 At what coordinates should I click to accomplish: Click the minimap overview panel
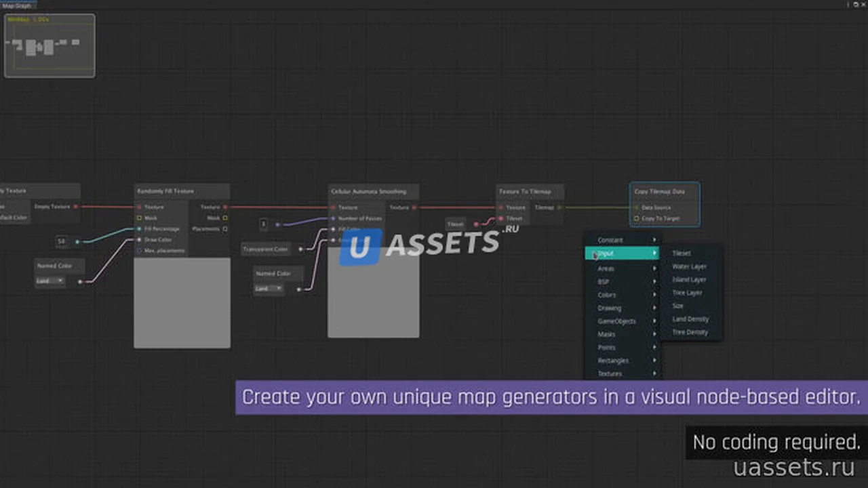point(50,45)
